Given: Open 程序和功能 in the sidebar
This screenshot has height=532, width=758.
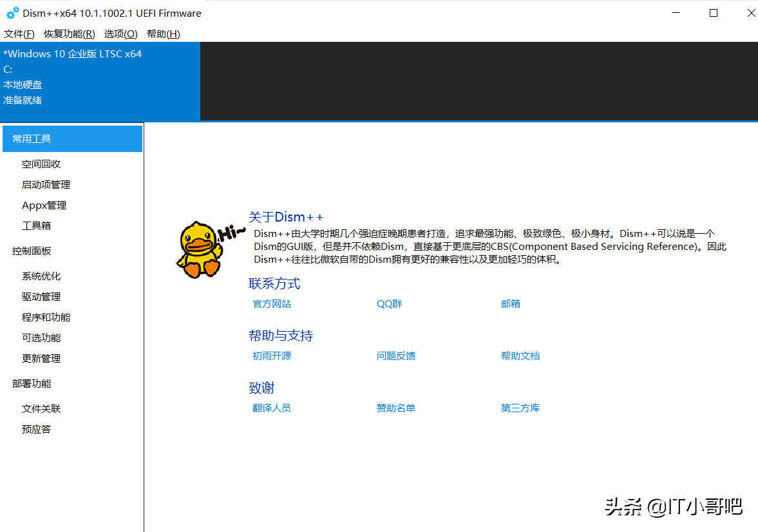Looking at the screenshot, I should 46,318.
